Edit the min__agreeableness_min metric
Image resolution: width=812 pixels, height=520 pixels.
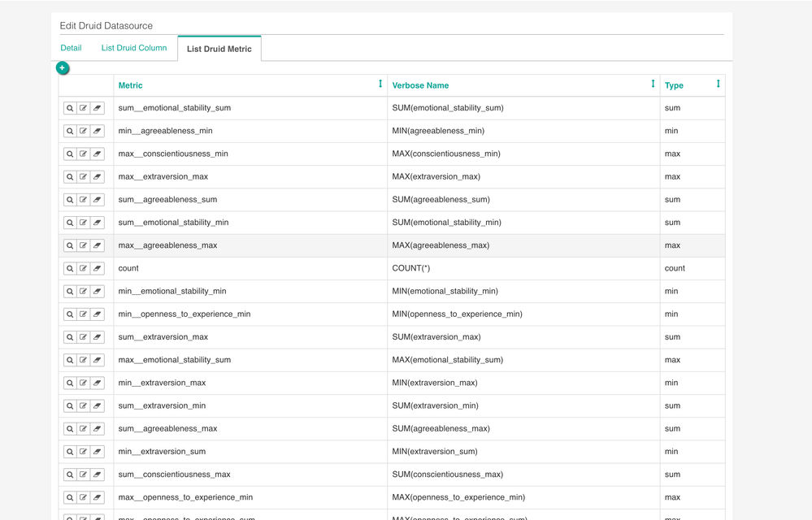pos(81,130)
